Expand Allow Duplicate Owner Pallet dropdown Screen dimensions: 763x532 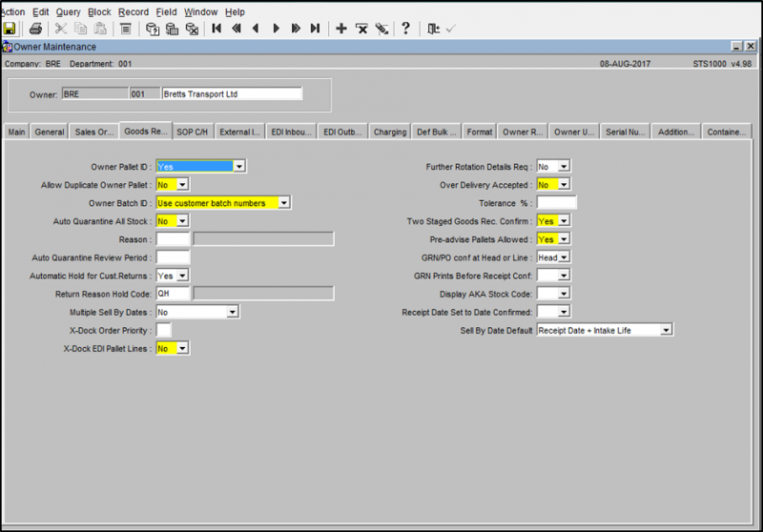182,185
